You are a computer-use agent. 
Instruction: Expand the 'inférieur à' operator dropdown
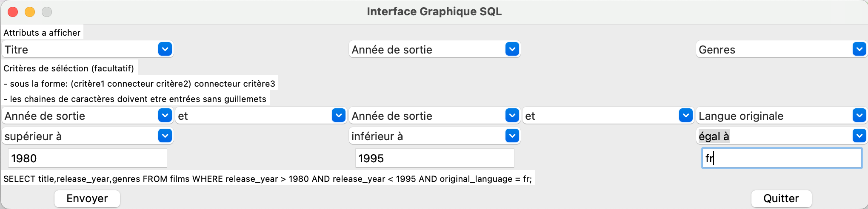coord(512,136)
